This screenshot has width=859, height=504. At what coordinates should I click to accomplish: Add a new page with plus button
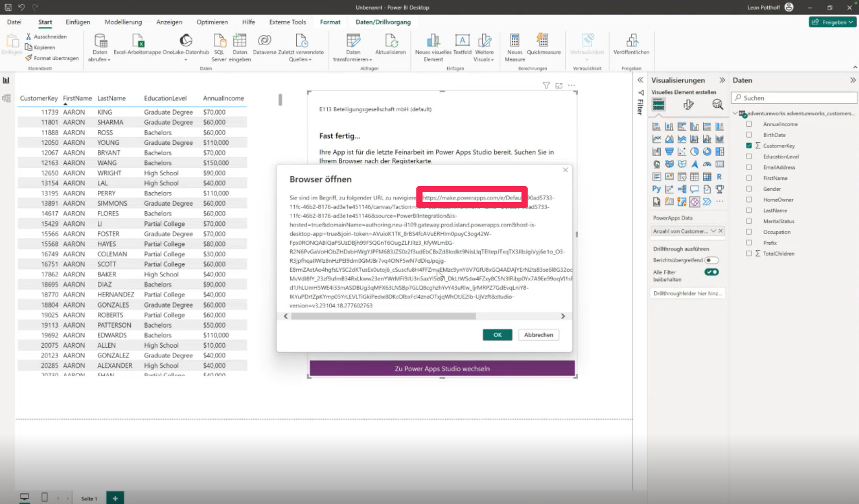(x=115, y=498)
